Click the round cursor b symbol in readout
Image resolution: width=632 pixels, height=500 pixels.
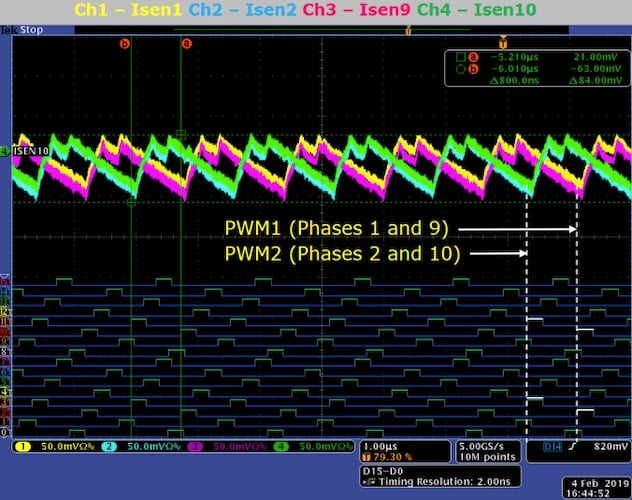[461, 69]
